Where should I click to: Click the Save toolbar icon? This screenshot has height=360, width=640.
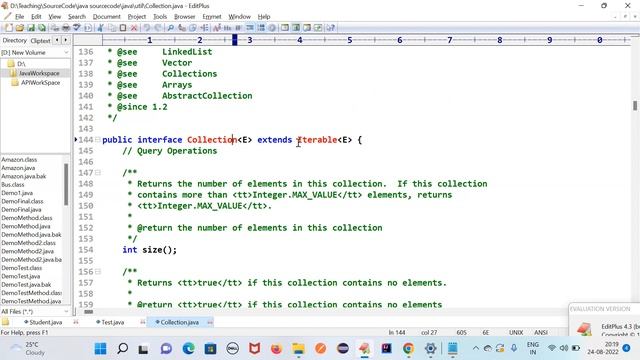tap(31, 28)
